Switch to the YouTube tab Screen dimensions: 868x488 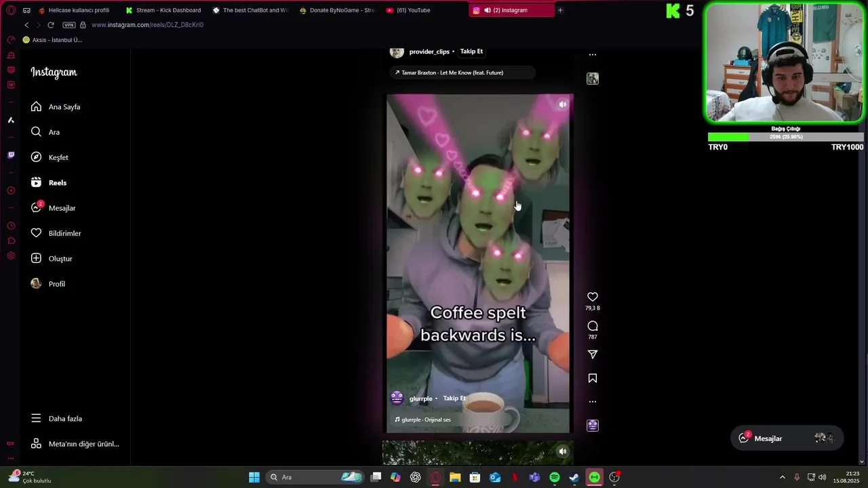[x=424, y=10]
